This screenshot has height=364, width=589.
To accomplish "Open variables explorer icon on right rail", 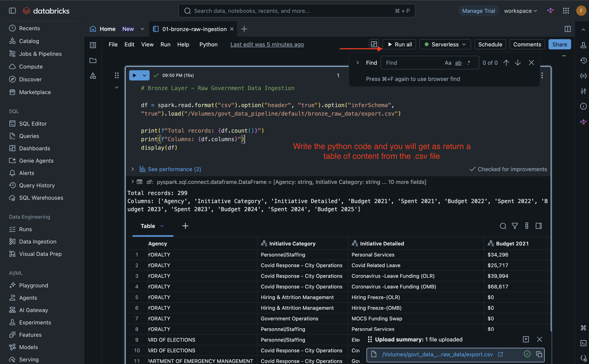I will click(x=583, y=76).
